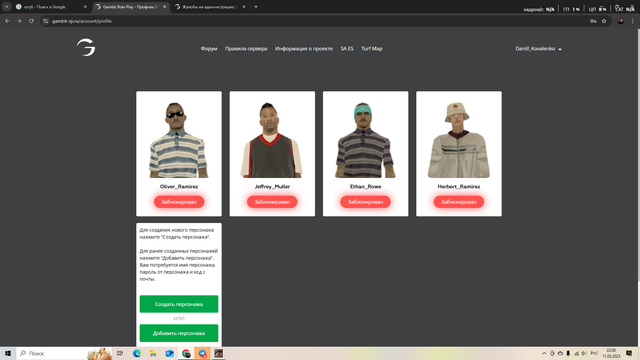640x360 pixels.
Task: Open the Windows Start menu
Action: coord(8,353)
